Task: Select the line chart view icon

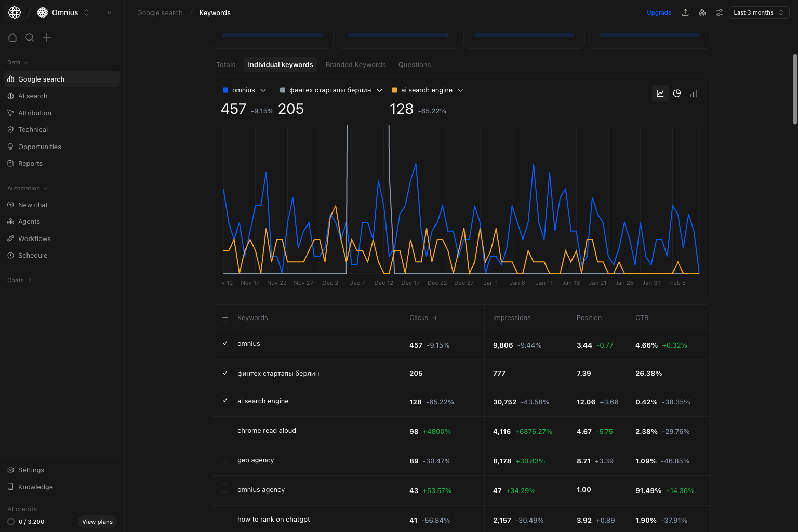Action: coord(660,94)
